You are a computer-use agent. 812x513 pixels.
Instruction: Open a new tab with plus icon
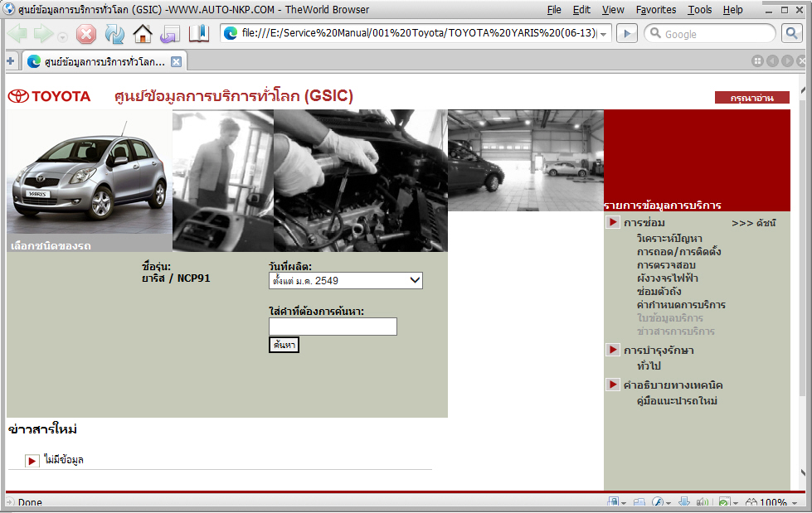[x=10, y=61]
